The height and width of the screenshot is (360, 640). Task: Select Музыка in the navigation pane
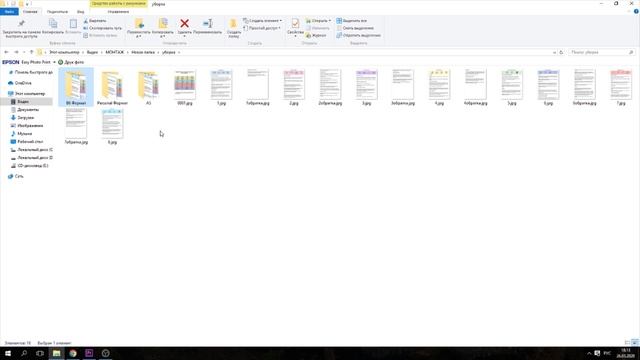[24, 133]
